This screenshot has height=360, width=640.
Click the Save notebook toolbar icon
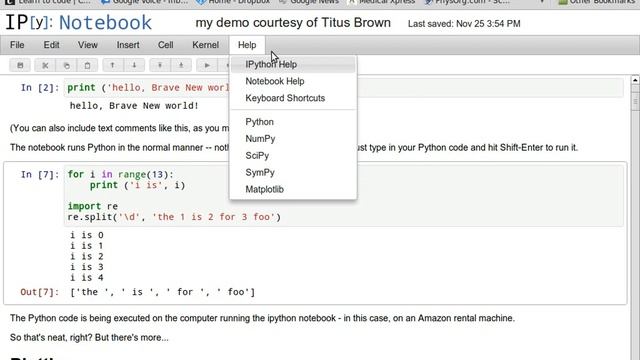point(20,65)
